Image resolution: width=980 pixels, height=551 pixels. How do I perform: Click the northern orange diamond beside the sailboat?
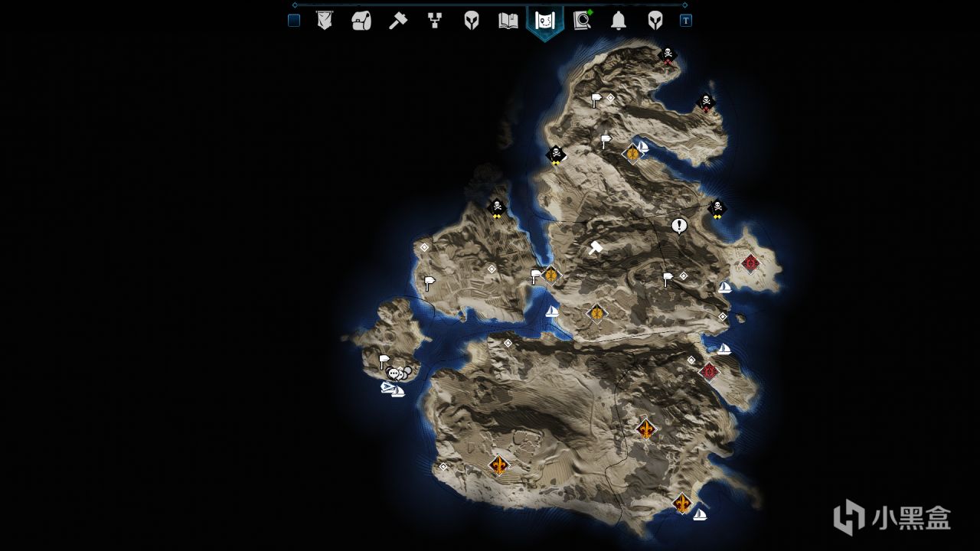(x=632, y=154)
